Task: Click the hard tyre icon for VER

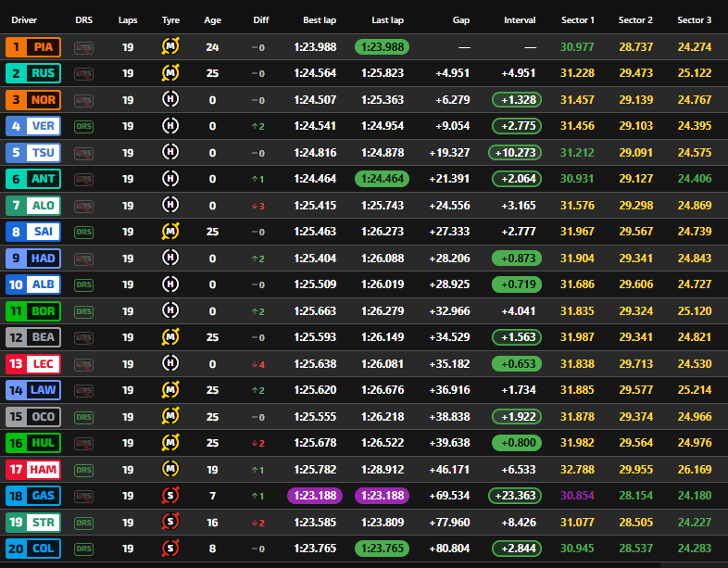Action: [170, 126]
